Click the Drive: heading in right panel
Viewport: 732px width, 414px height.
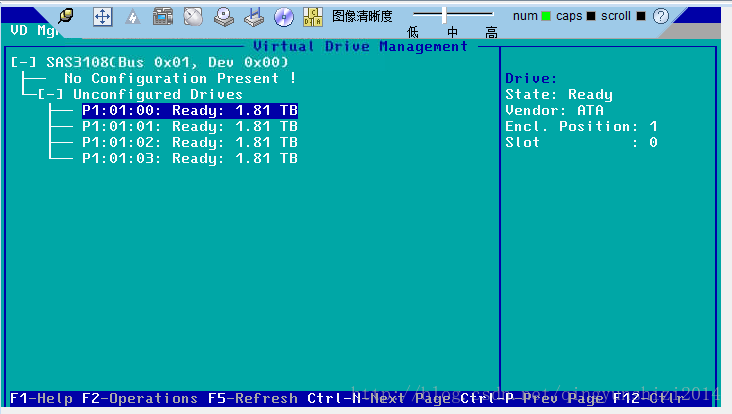click(x=531, y=78)
